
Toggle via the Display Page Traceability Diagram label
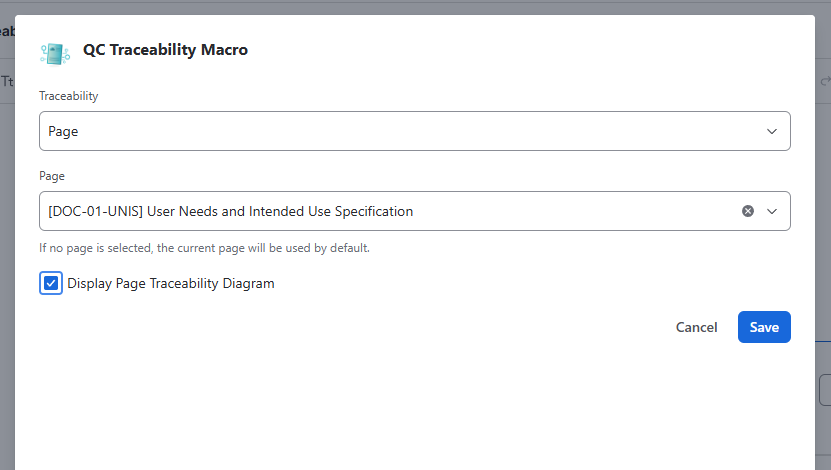pos(171,283)
